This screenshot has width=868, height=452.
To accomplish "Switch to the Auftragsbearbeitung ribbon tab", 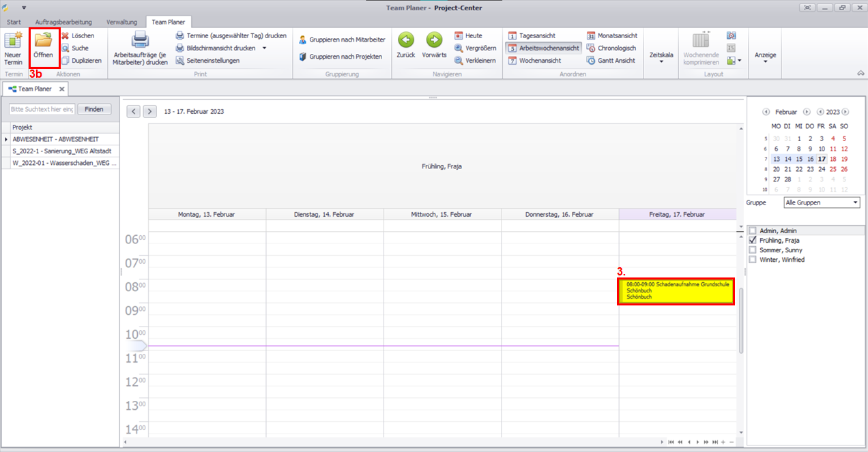I will [63, 22].
